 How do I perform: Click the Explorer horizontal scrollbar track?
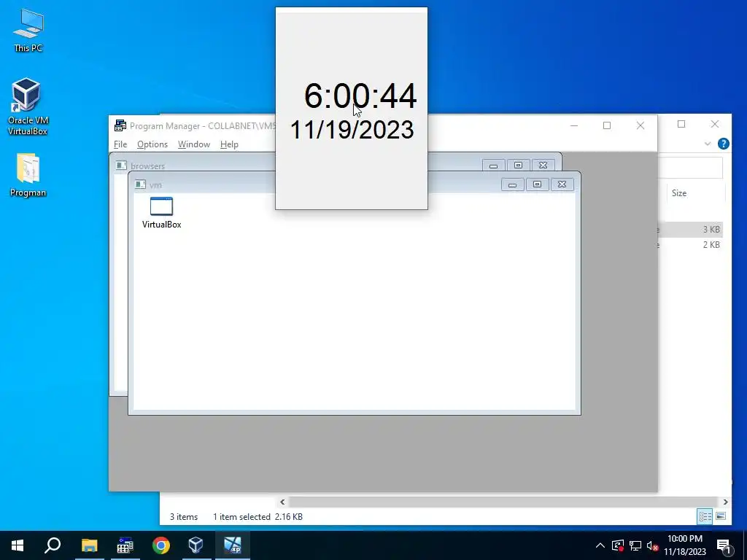503,502
